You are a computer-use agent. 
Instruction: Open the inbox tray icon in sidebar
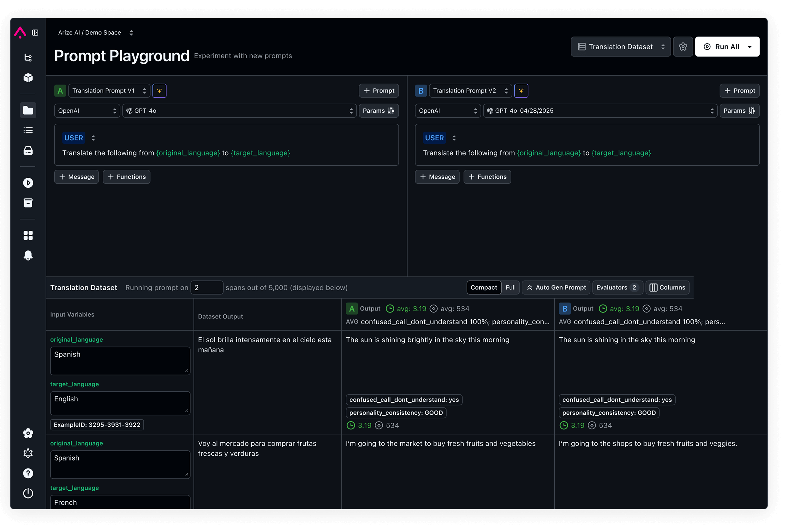tap(28, 150)
